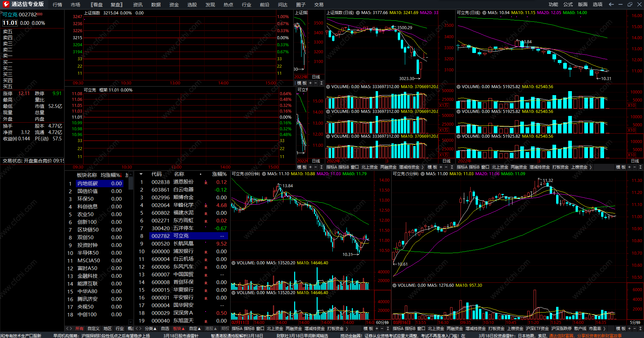This screenshot has width=644, height=338.
Task: Expand the 港股▲ dropdown tab
Action: [x=211, y=329]
